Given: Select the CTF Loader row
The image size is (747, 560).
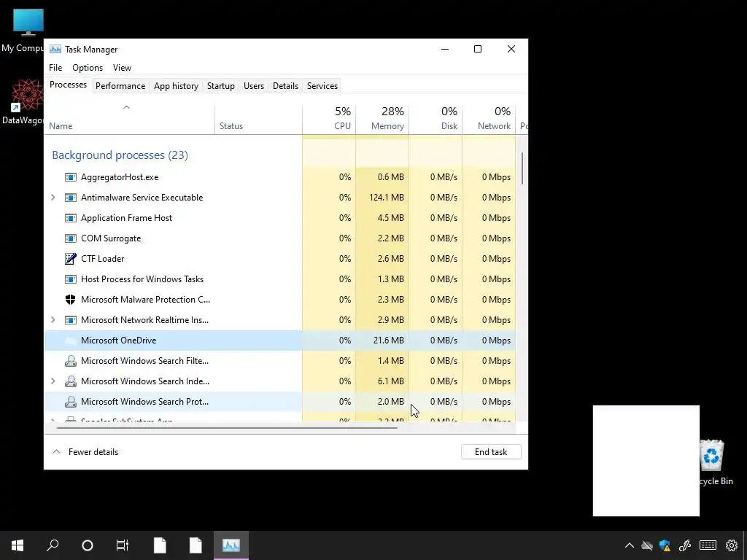Looking at the screenshot, I should click(x=279, y=259).
